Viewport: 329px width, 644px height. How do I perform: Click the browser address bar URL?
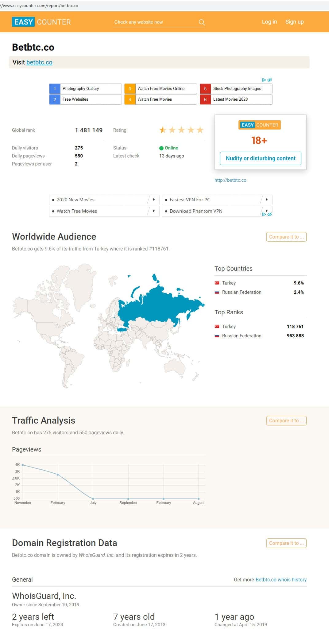[x=39, y=6]
